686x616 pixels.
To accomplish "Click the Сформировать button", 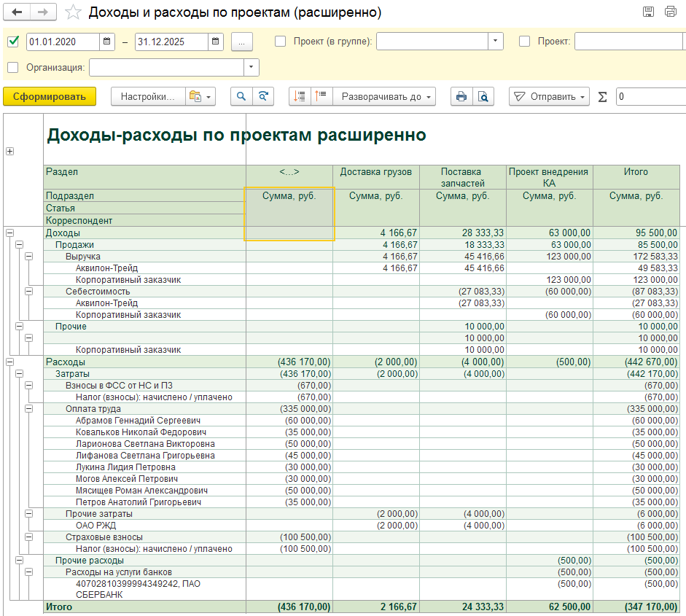I will 50,97.
